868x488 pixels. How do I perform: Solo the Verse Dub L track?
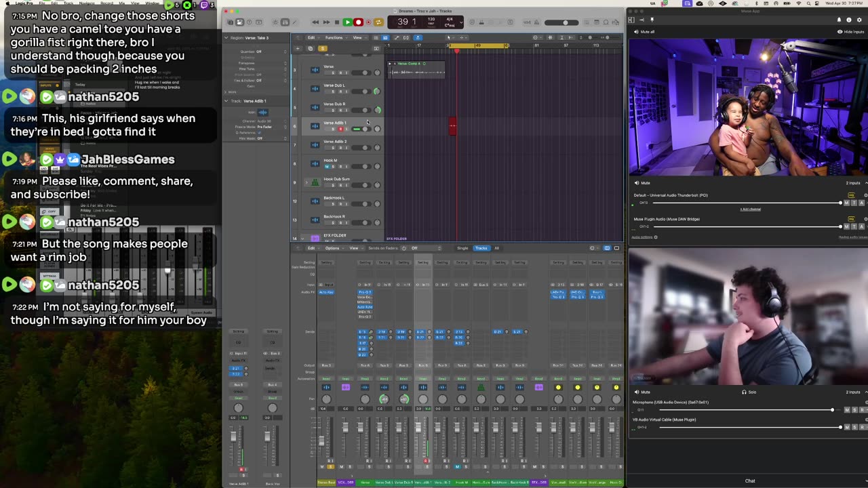coord(334,91)
